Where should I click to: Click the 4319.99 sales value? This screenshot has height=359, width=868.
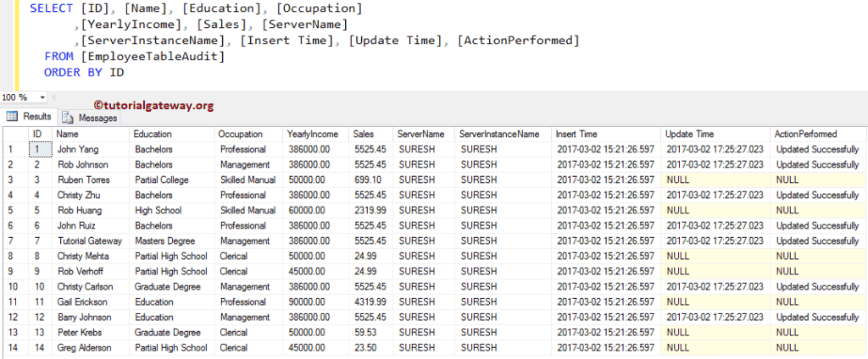[371, 302]
